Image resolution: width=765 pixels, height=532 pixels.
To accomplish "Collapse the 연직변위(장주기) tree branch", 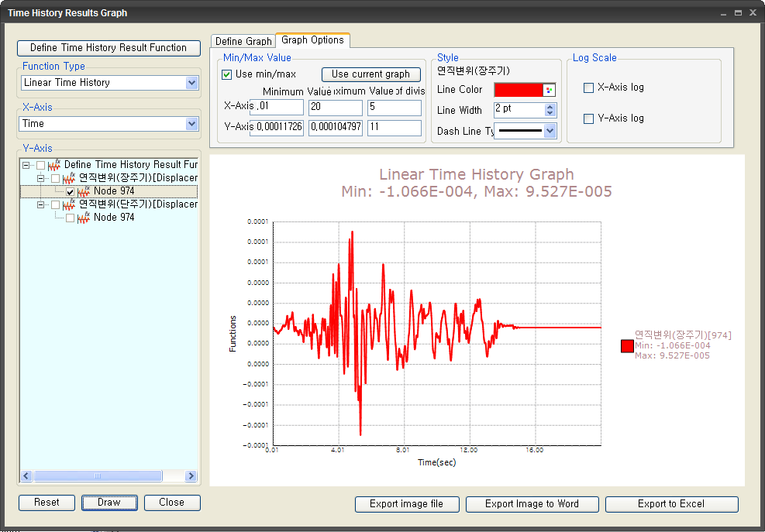I will coord(40,177).
